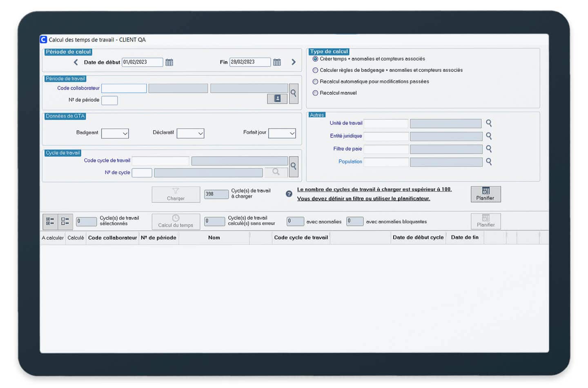The height and width of the screenshot is (388, 588).
Task: Click the Planifier button beside warning
Action: tap(486, 194)
